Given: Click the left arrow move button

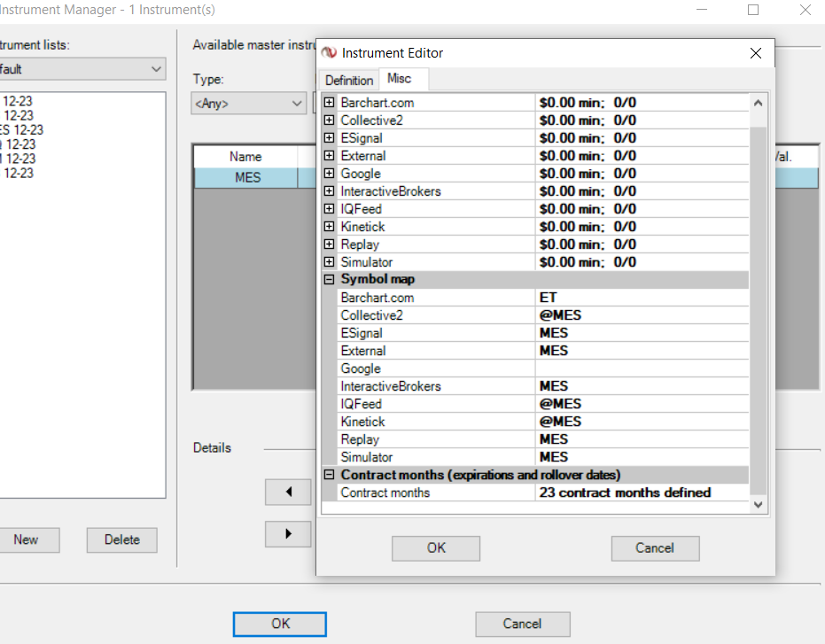Looking at the screenshot, I should tap(288, 492).
